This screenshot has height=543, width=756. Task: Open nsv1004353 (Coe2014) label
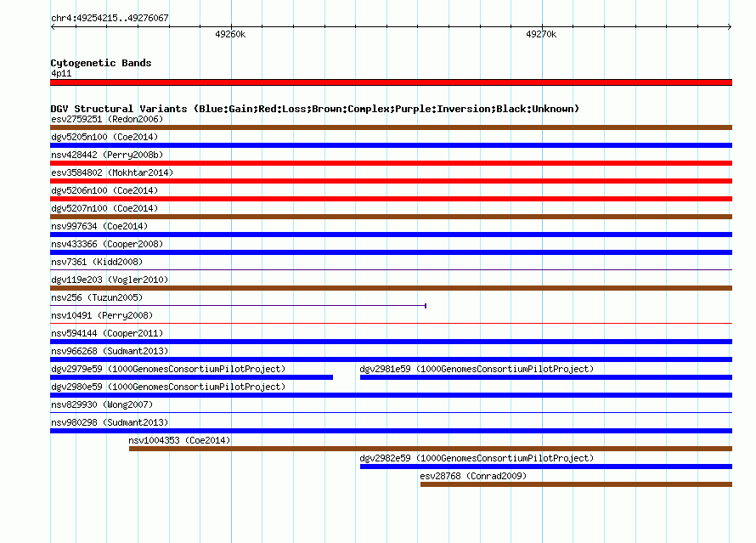(x=179, y=440)
